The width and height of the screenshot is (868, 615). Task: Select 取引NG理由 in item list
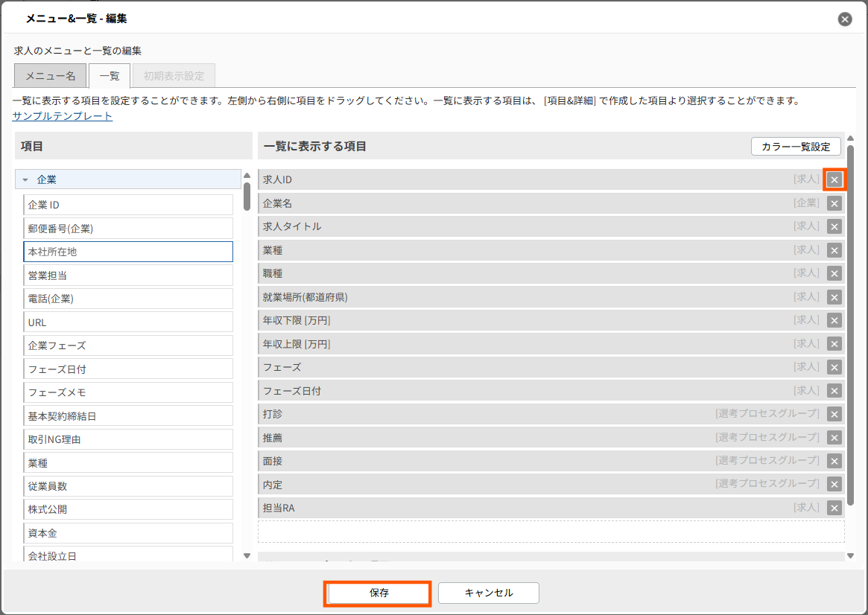click(x=128, y=439)
